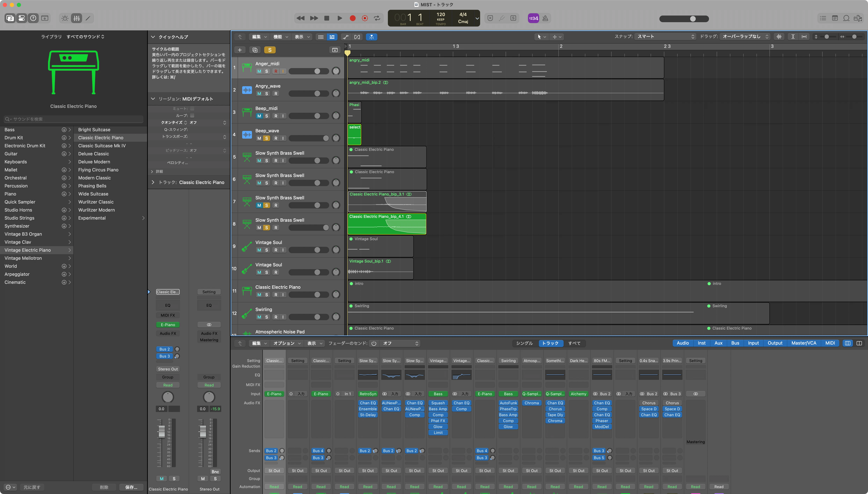868x494 pixels.
Task: Select Wurlitzer Classic in the library list
Action: pyautogui.click(x=96, y=202)
